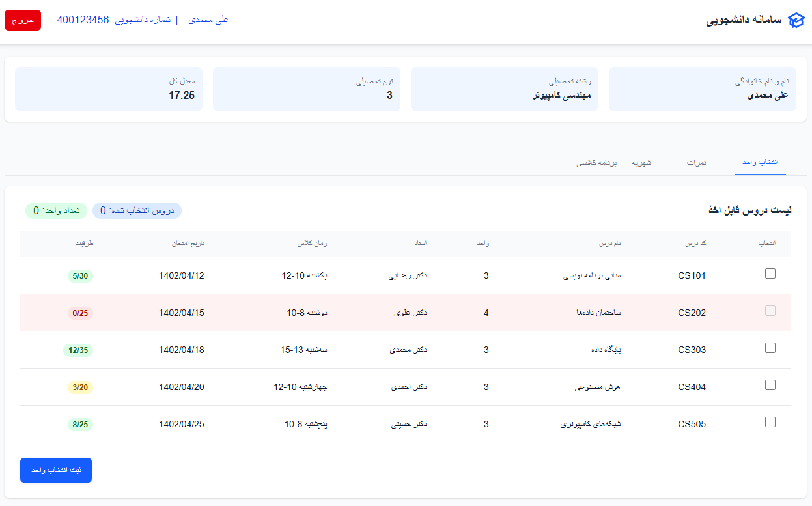Open the برنامه کلاسی tab
The image size is (812, 506).
point(596,162)
